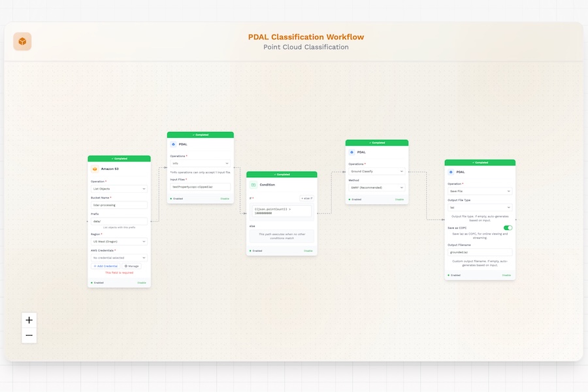The width and height of the screenshot is (588, 392).
Task: Click the PDAL icon on Ground Classify node
Action: point(352,152)
